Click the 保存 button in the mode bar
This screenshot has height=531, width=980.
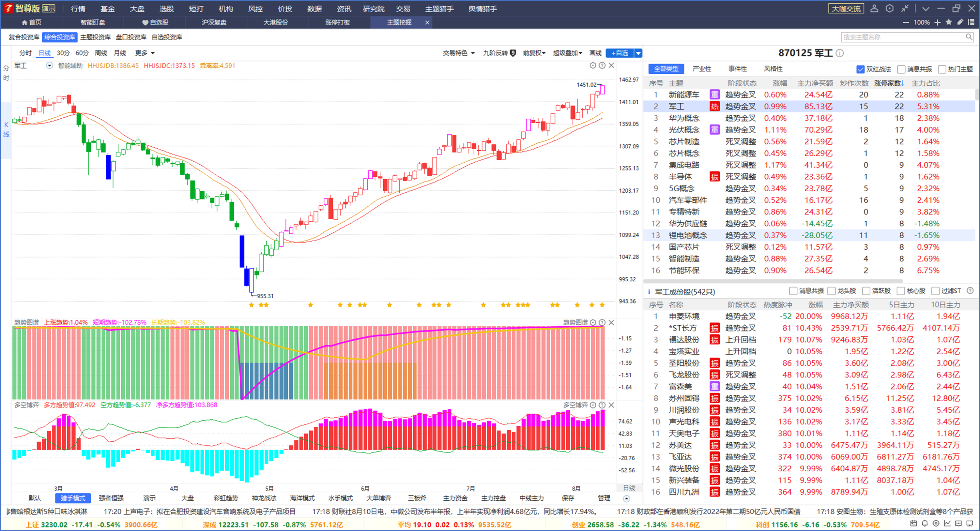coord(568,498)
